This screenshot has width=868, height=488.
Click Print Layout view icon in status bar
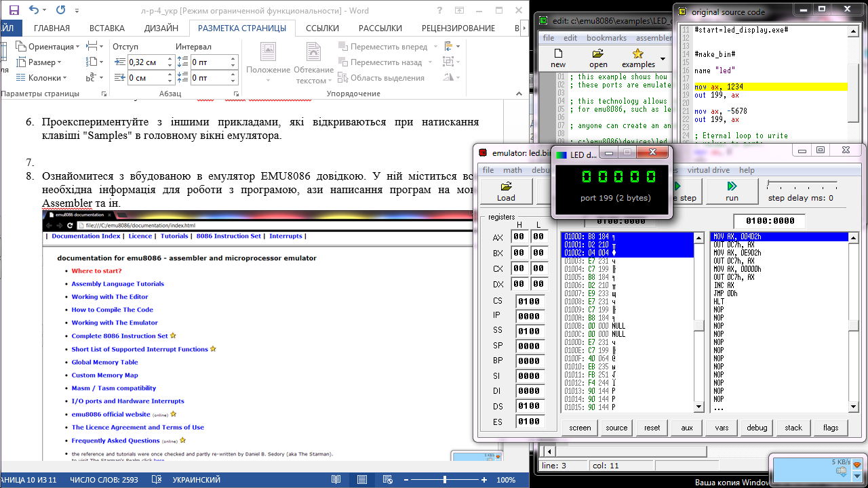pyautogui.click(x=362, y=480)
